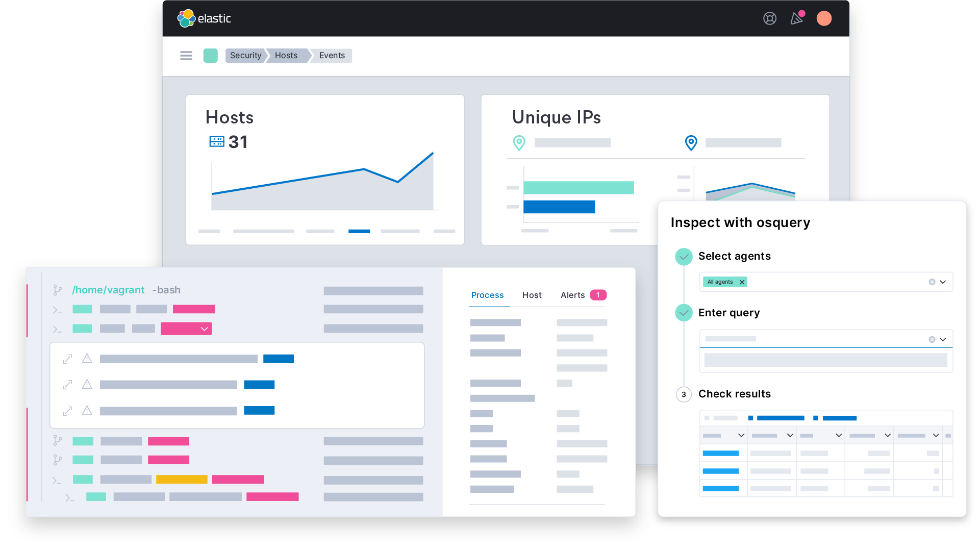The image size is (980, 551).
Task: Click the hamburger menu icon
Action: point(186,55)
